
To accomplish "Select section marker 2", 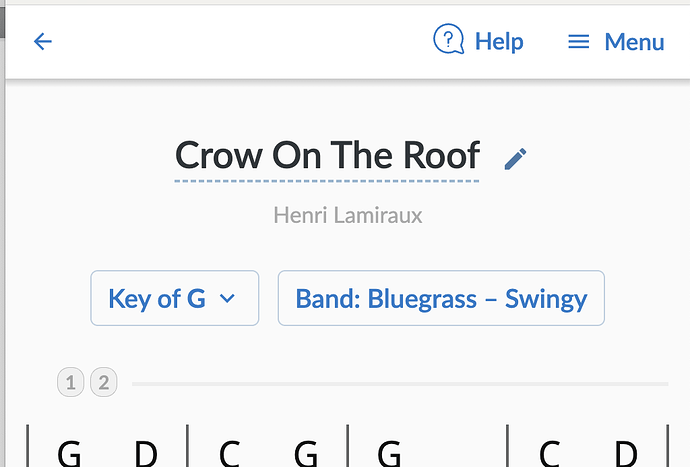I will [103, 382].
